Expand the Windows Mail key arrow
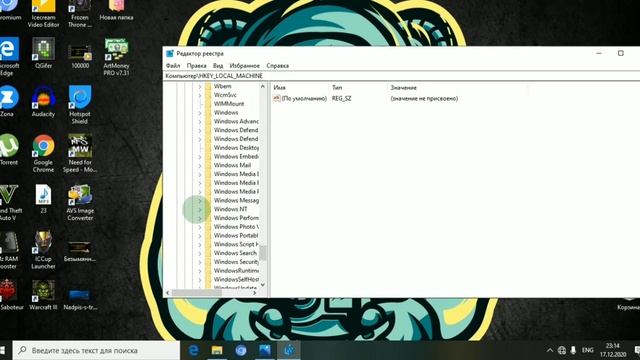Screen dimensions: 640x360 (x=200, y=165)
